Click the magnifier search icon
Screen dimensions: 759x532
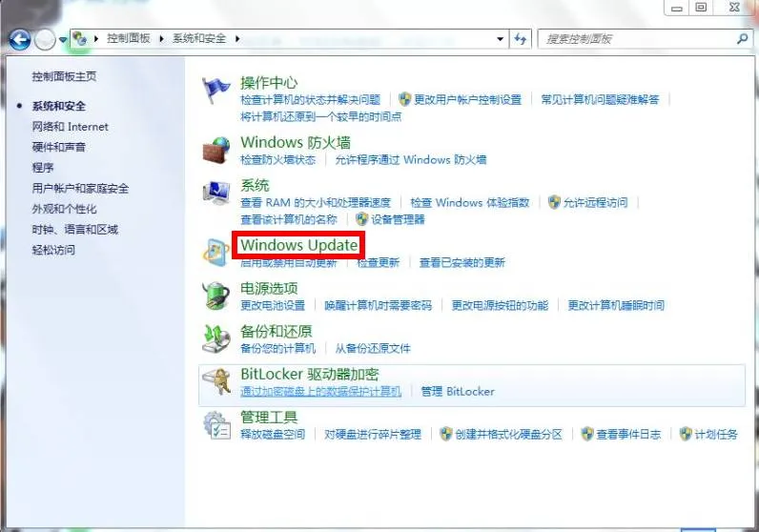pos(742,39)
